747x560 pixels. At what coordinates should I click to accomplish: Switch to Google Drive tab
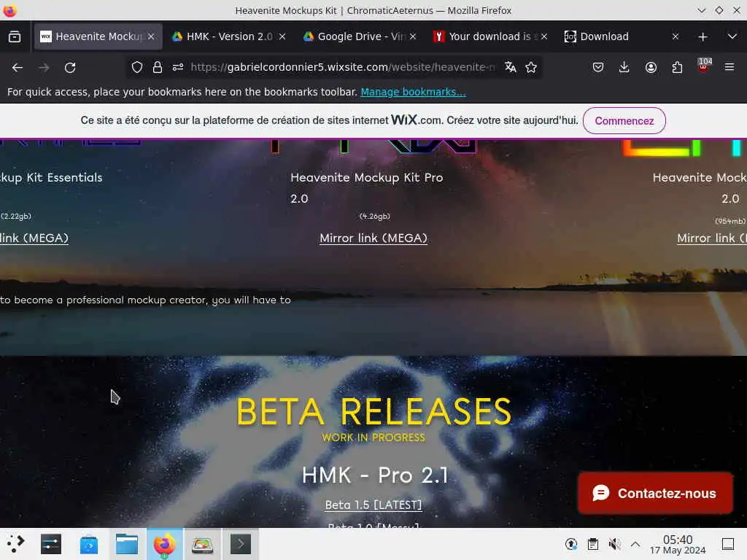tap(360, 36)
